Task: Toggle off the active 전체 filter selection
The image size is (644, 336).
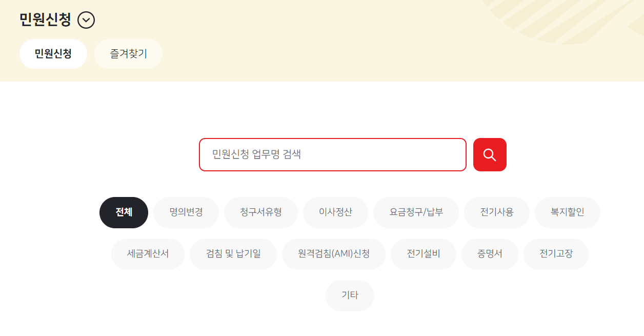Action: click(123, 212)
